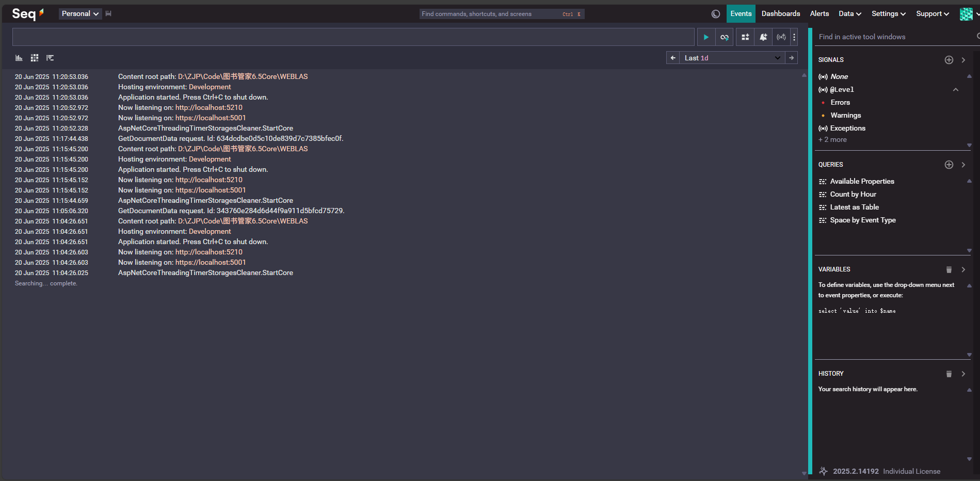
Task: Open the Alerts tab
Action: (x=820, y=14)
